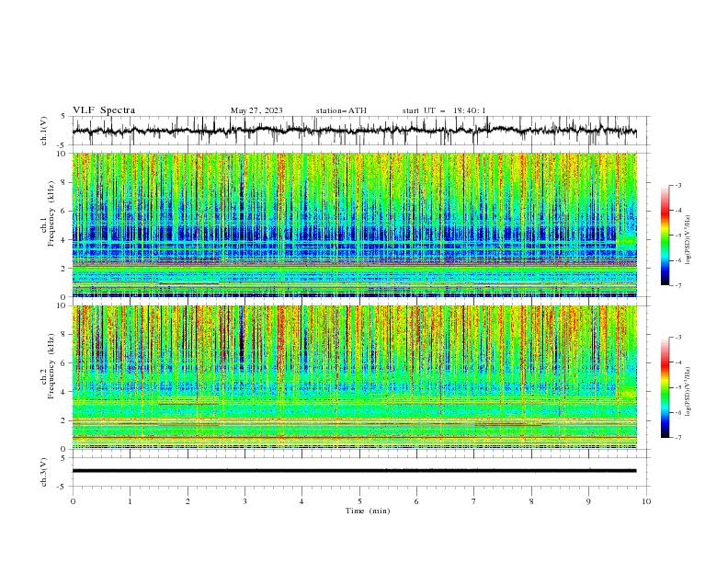Viewport: 728px width, 563px height.
Task: Click the ch.3 flat waveform trace
Action: coord(354,471)
